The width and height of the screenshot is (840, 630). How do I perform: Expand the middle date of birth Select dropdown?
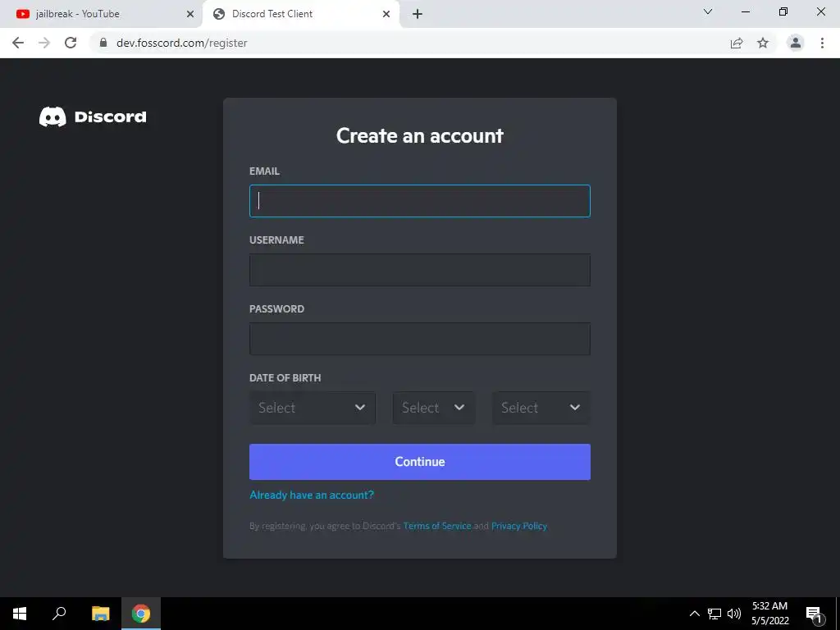point(433,408)
